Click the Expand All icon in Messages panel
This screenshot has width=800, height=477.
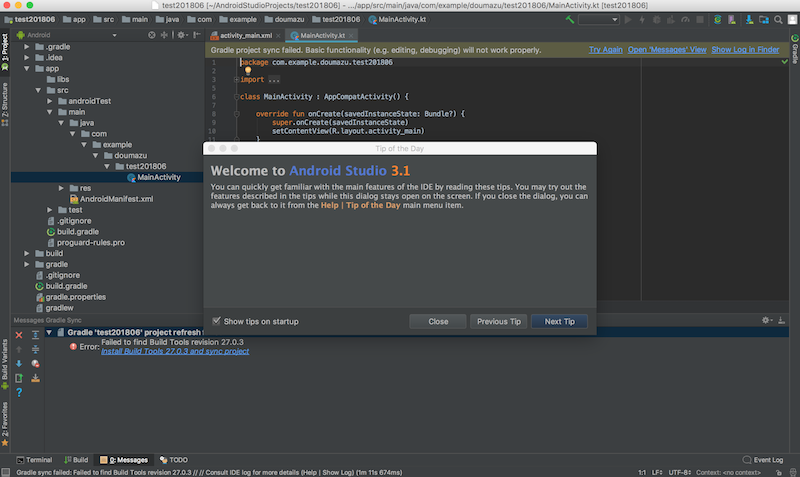tap(35, 335)
